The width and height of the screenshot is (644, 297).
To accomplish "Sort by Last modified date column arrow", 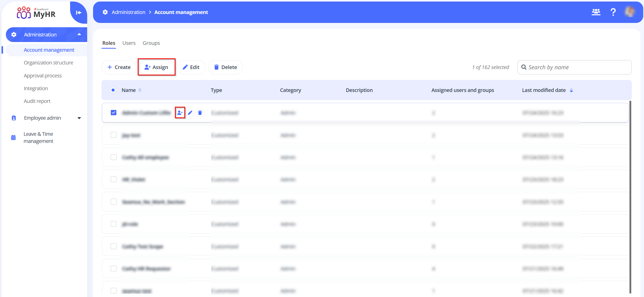I will click(571, 90).
